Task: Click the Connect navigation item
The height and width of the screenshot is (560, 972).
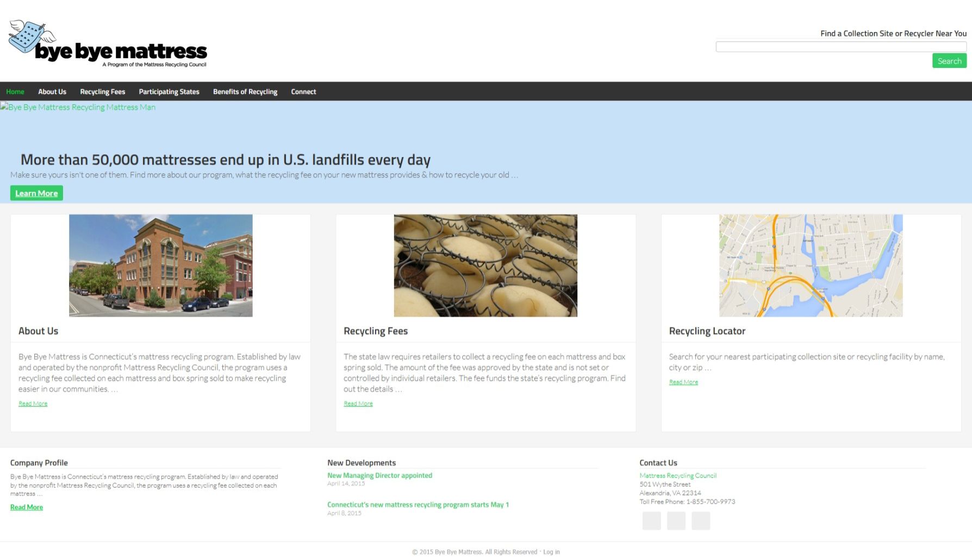Action: pyautogui.click(x=303, y=92)
